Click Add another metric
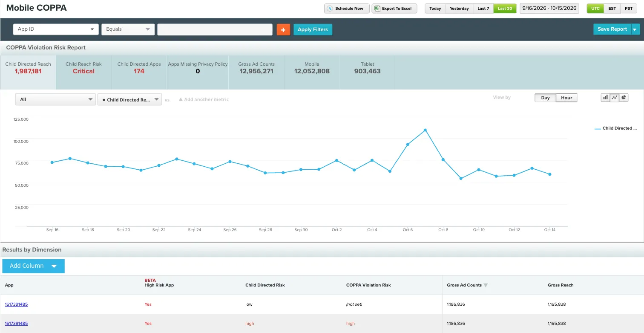Viewport: 644px width, 333px height. (204, 100)
